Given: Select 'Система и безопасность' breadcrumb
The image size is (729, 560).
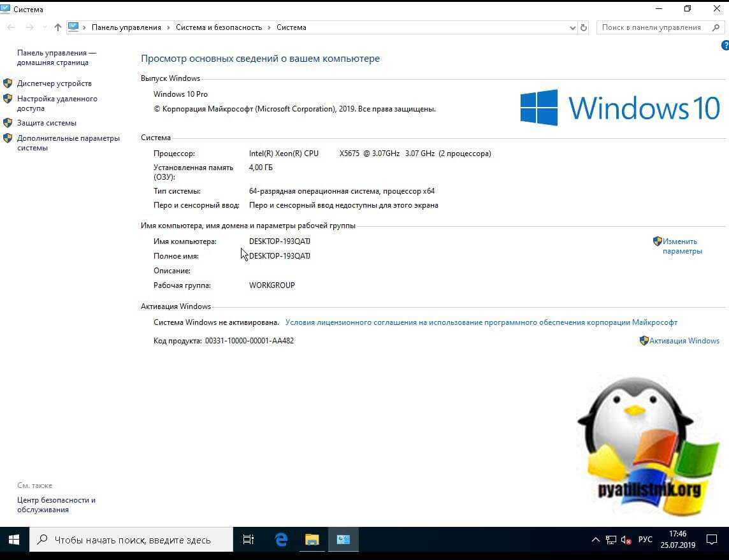Looking at the screenshot, I should (219, 27).
